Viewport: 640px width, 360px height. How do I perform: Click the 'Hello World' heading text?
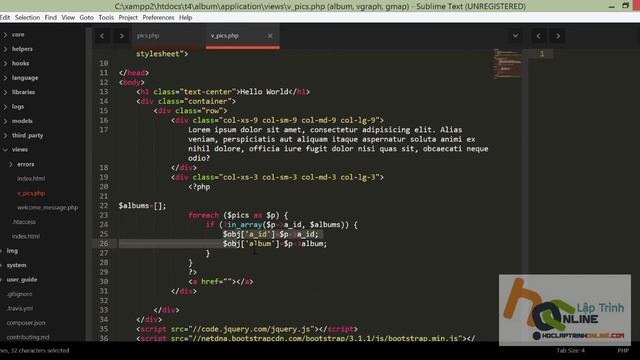(264, 92)
